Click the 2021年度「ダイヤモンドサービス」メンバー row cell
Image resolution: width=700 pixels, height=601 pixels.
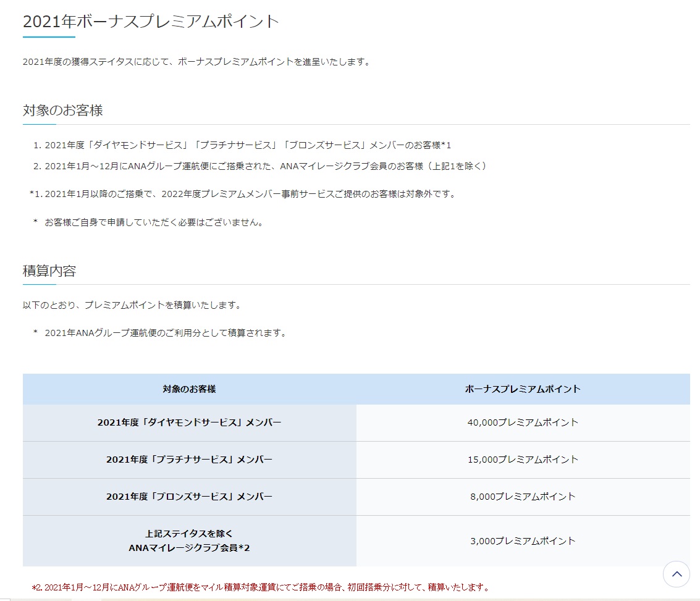[x=189, y=422]
